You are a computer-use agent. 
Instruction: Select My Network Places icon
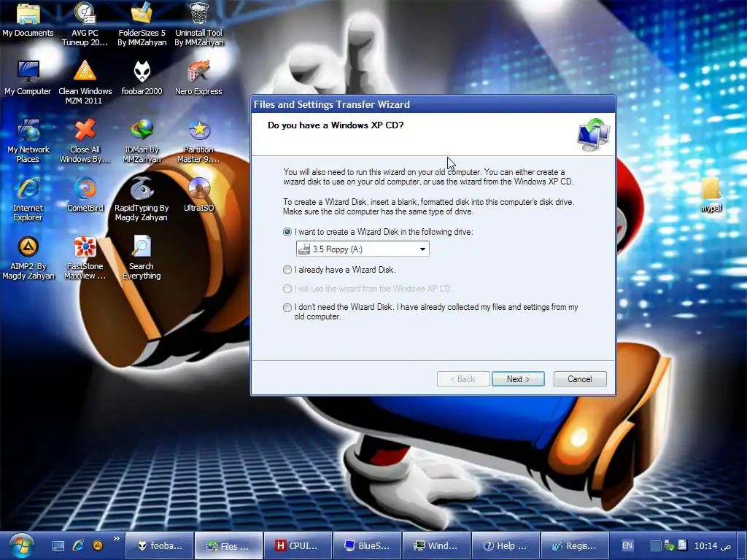coord(28,141)
